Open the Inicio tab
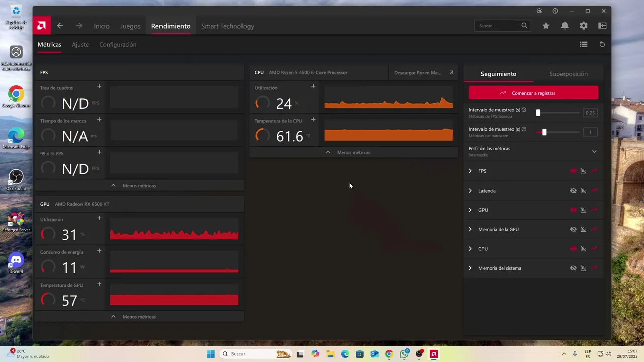 pos(102,26)
